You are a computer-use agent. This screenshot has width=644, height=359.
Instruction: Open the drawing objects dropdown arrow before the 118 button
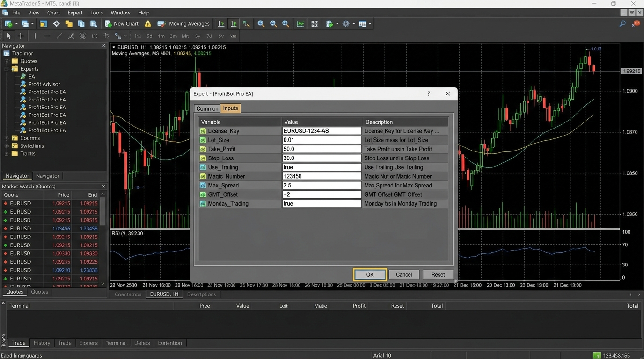(125, 36)
